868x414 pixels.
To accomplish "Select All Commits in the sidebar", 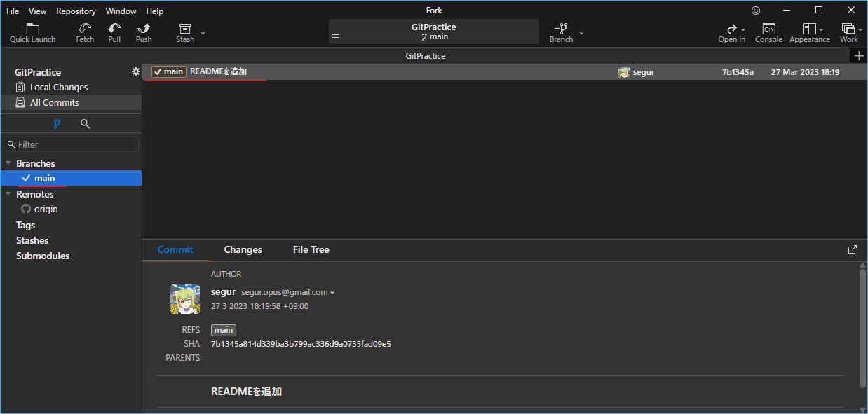I will pos(71,102).
